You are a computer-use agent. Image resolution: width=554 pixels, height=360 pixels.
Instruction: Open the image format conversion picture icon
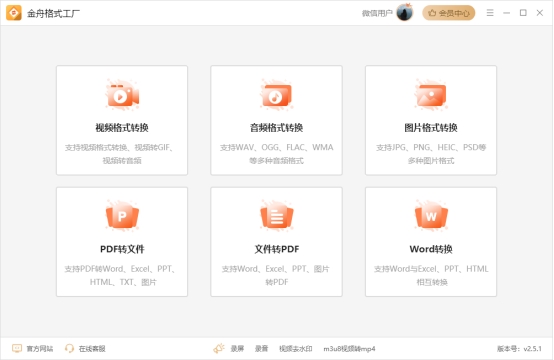431,95
